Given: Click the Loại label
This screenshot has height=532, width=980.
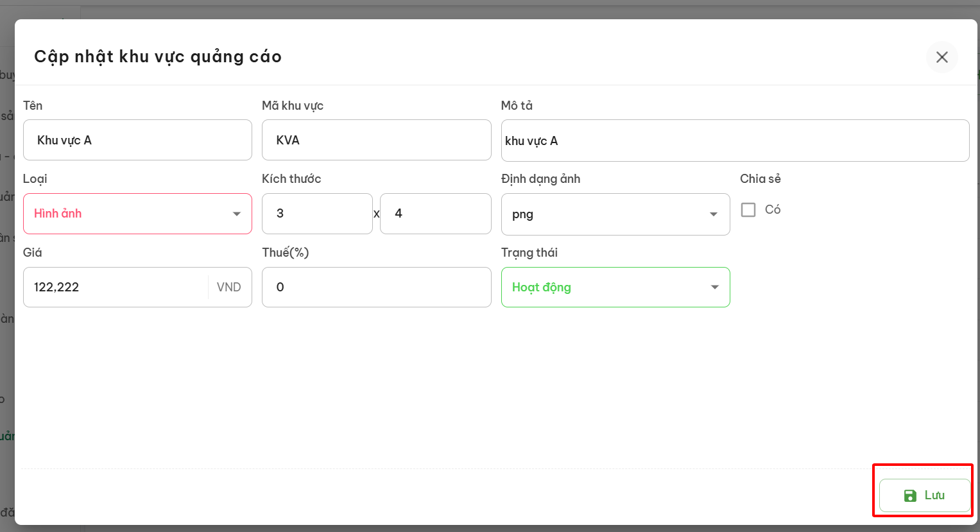Looking at the screenshot, I should point(35,179).
